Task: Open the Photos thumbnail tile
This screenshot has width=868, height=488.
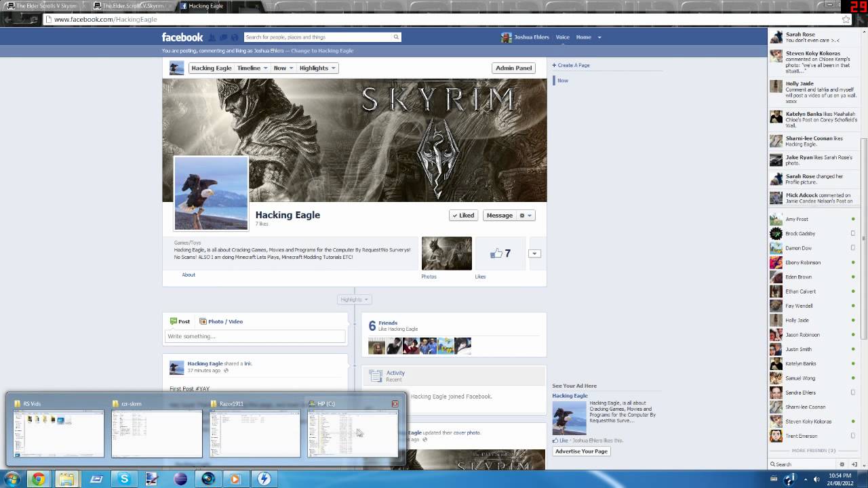Action: (446, 253)
